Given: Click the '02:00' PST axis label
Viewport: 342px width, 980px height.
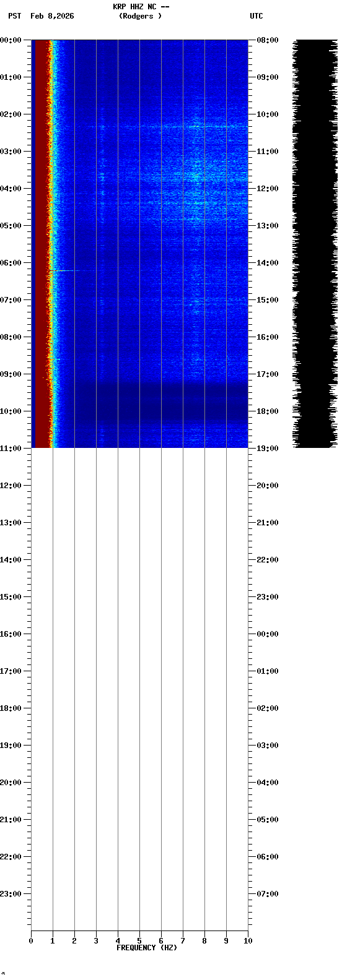Looking at the screenshot, I should point(11,114).
